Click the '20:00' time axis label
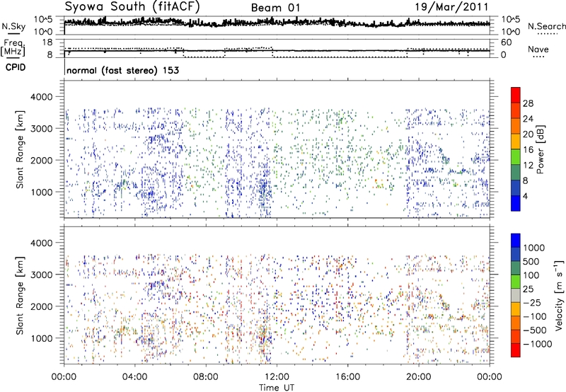 [x=418, y=377]
